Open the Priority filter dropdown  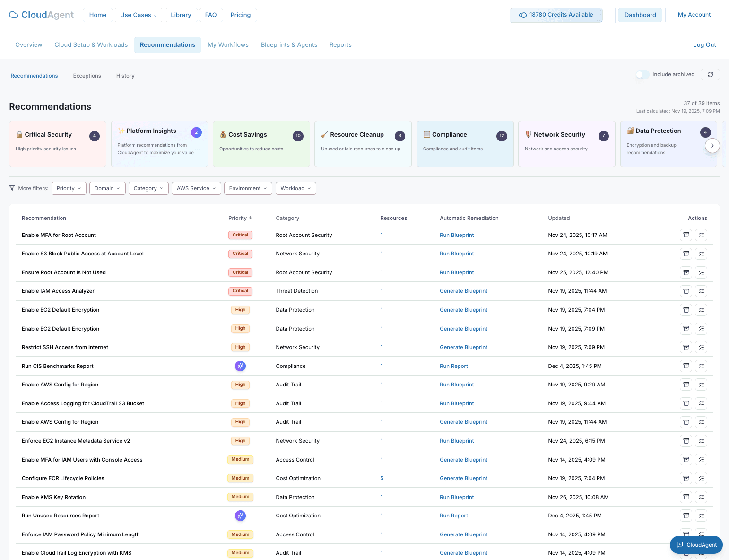point(69,188)
